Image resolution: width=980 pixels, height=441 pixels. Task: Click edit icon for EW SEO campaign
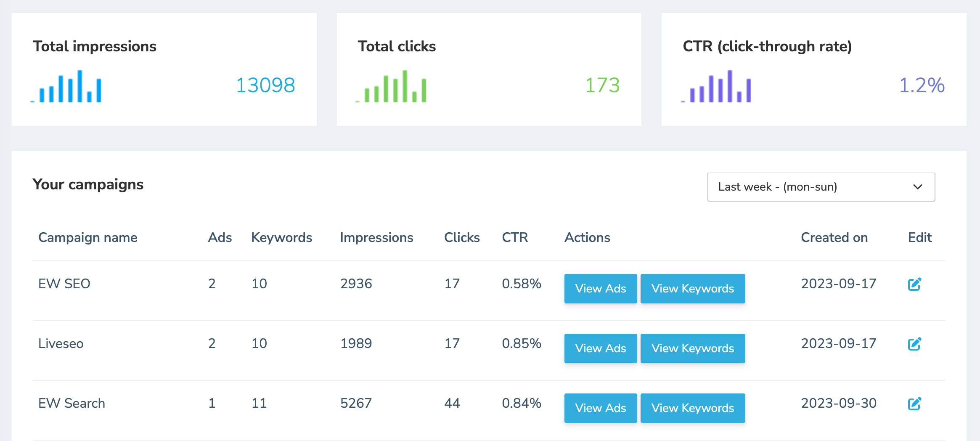coord(914,284)
